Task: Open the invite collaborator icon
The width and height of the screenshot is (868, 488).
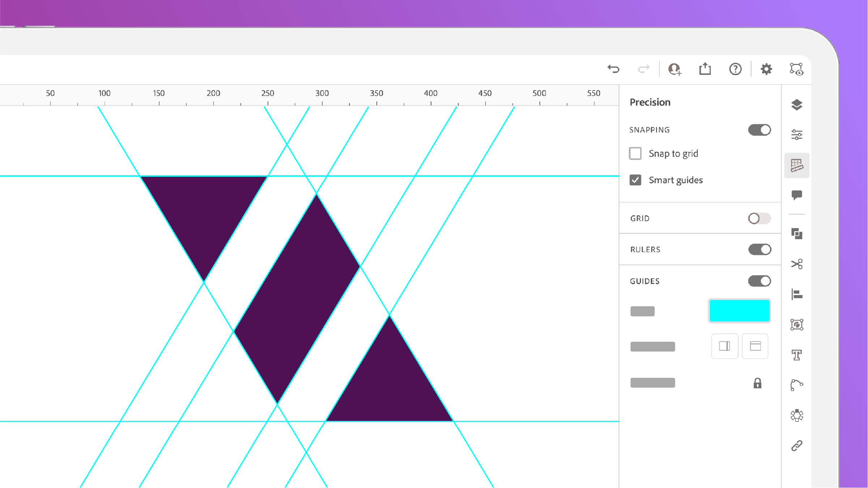Action: 674,69
